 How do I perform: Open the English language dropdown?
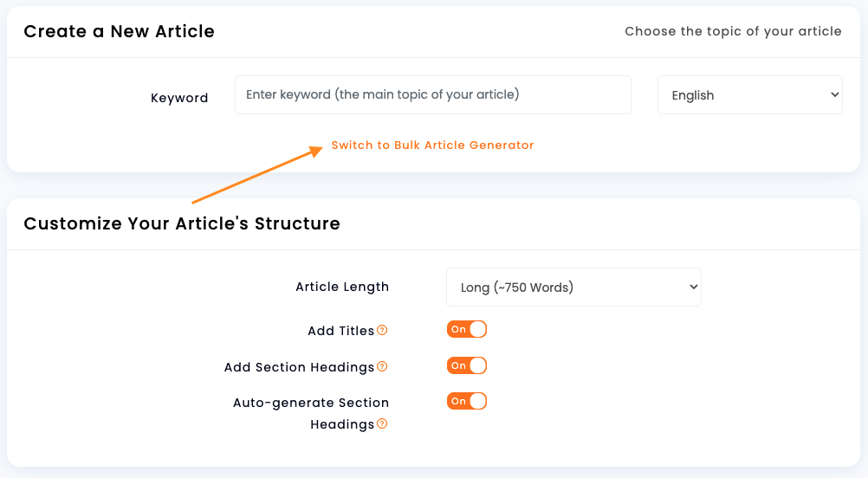click(x=750, y=95)
